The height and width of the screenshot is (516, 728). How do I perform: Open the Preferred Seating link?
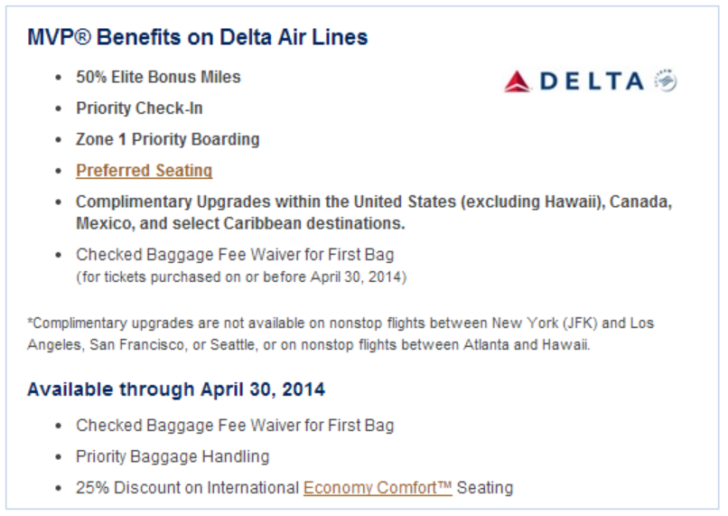[144, 170]
